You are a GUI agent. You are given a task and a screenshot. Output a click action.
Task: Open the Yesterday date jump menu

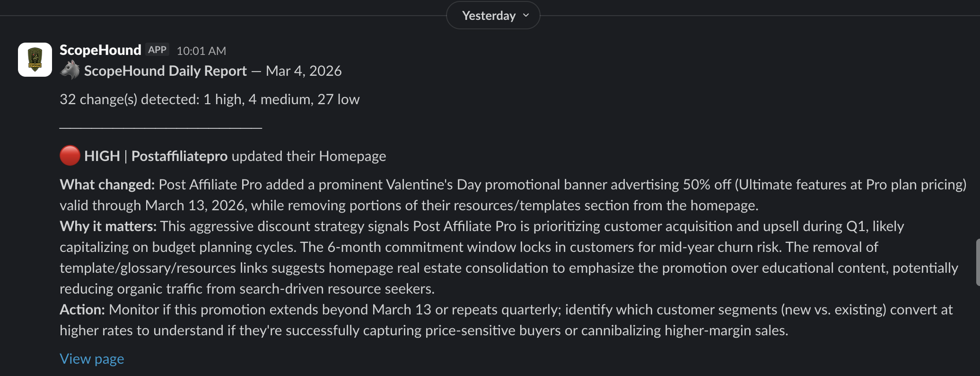[489, 16]
